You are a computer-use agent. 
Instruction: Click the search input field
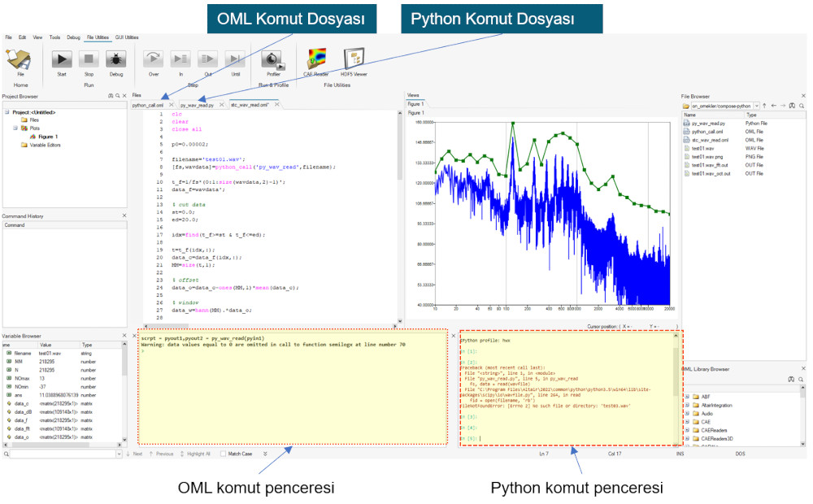pyautogui.click(x=61, y=454)
